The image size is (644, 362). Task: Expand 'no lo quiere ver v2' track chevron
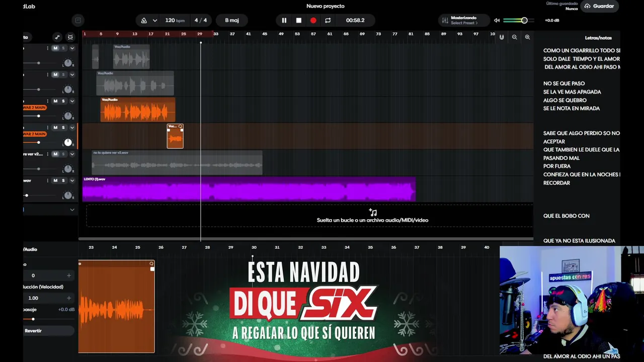tap(72, 154)
